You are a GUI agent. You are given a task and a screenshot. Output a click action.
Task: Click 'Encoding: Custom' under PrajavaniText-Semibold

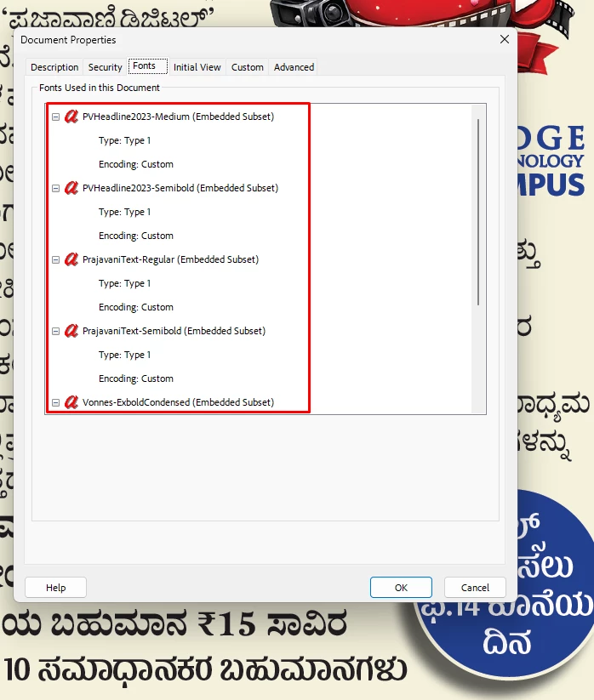pos(136,378)
